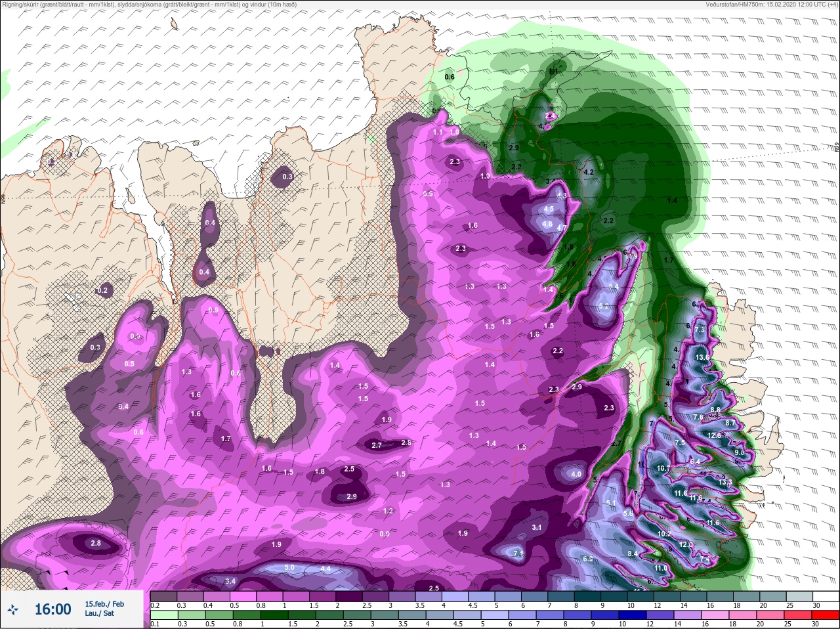Click the 10.7 precipitation value on the map
The image size is (840, 629).
[663, 468]
